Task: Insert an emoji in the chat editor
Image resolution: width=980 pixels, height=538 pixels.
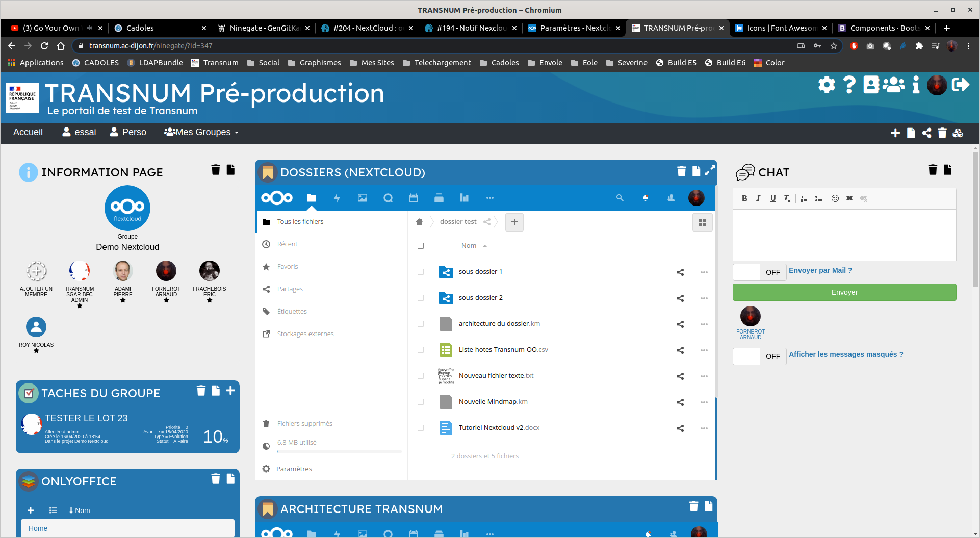Action: coord(835,198)
